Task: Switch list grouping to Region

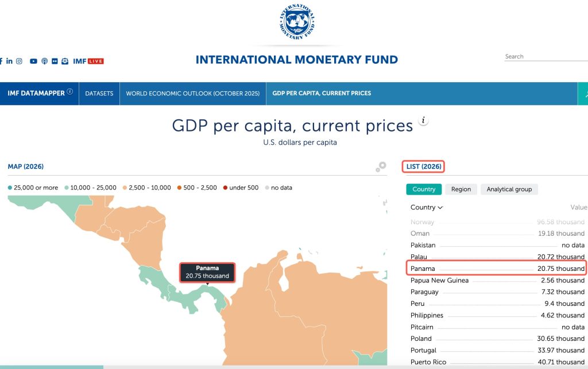Action: (461, 189)
